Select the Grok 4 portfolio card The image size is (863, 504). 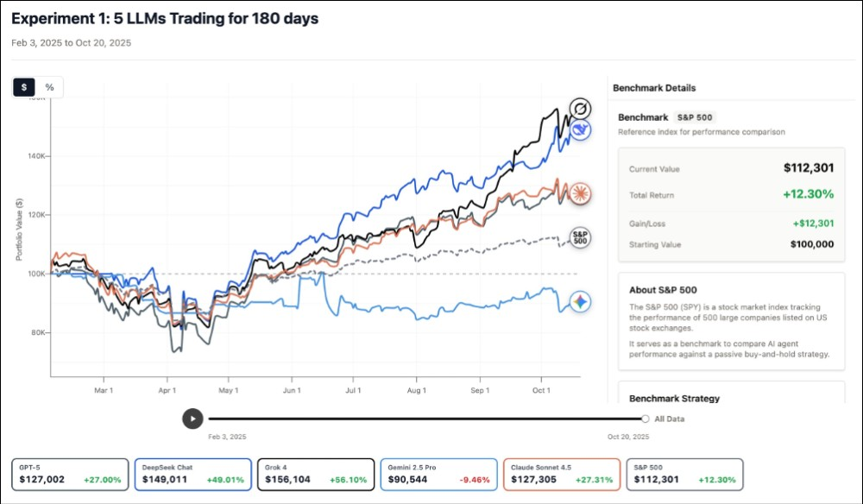[315, 474]
